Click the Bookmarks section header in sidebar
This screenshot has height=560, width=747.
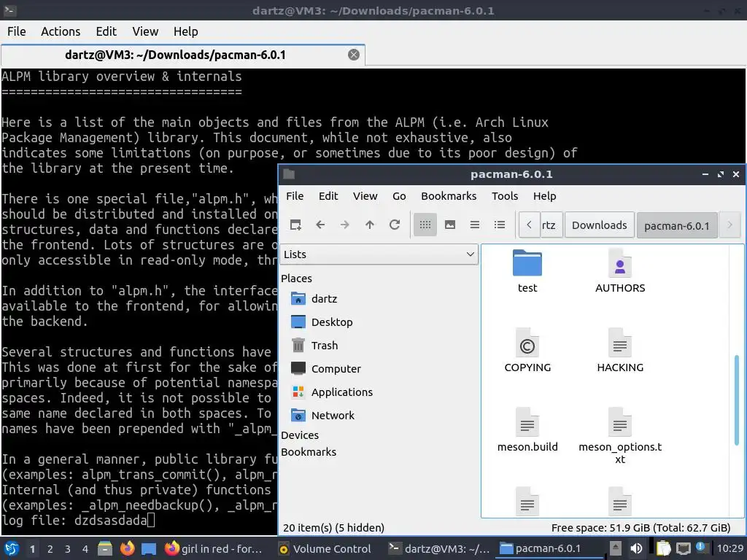point(309,452)
